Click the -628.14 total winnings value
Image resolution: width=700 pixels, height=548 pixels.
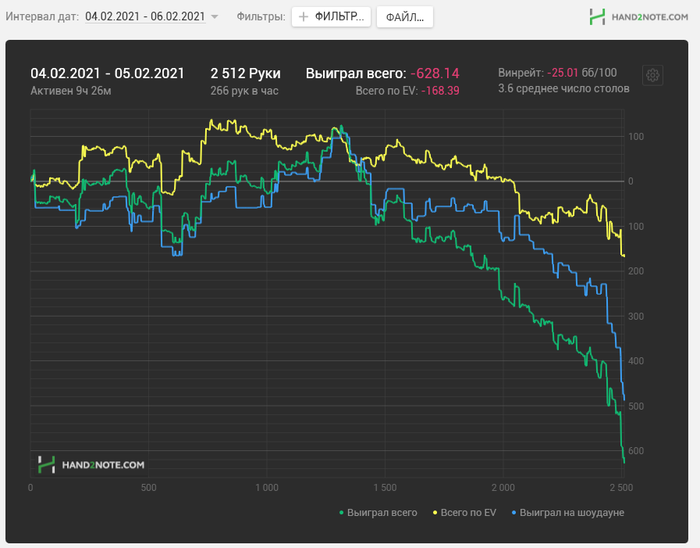(x=435, y=73)
